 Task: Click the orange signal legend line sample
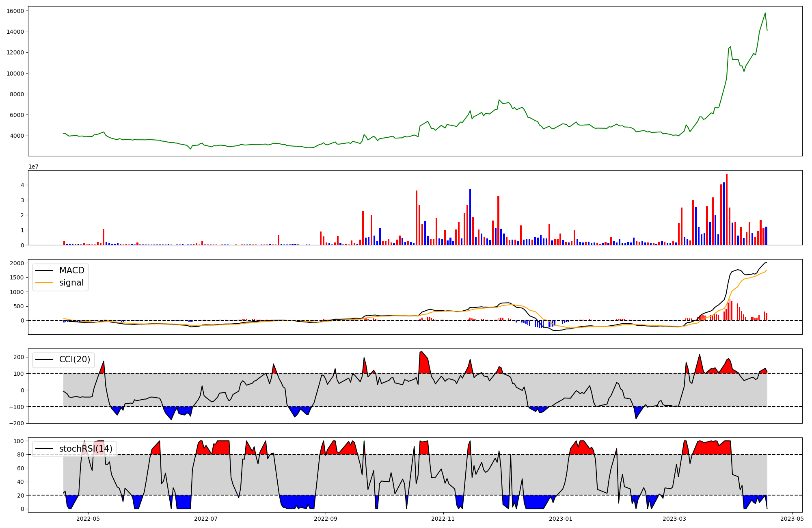pos(44,283)
